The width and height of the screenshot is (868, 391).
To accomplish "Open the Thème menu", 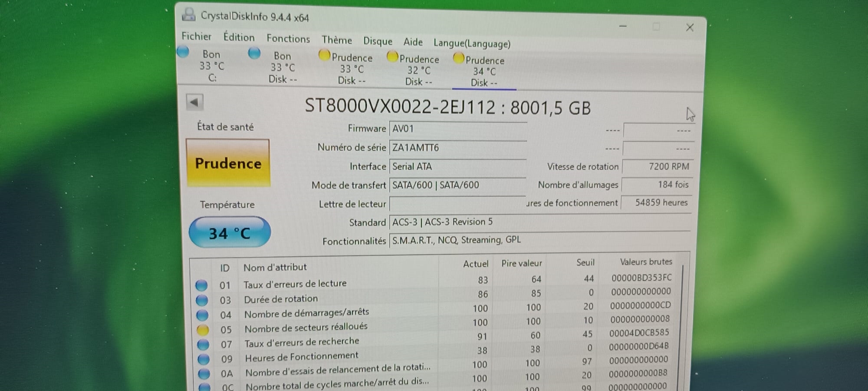I will tap(336, 40).
